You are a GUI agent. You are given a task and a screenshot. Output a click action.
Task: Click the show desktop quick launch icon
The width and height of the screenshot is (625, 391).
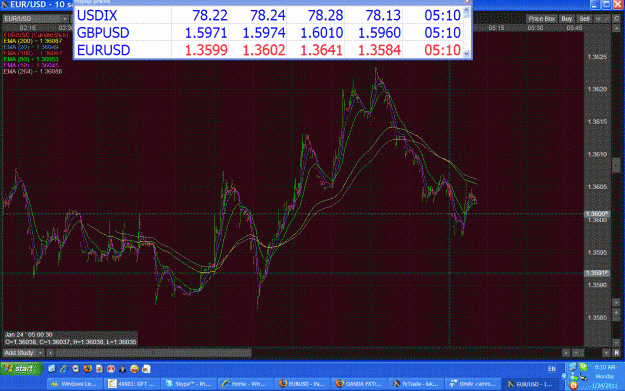52,369
